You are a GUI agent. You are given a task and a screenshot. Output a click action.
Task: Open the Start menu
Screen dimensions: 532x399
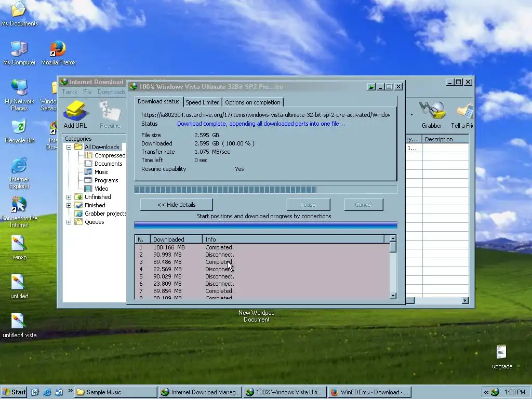pyautogui.click(x=14, y=392)
